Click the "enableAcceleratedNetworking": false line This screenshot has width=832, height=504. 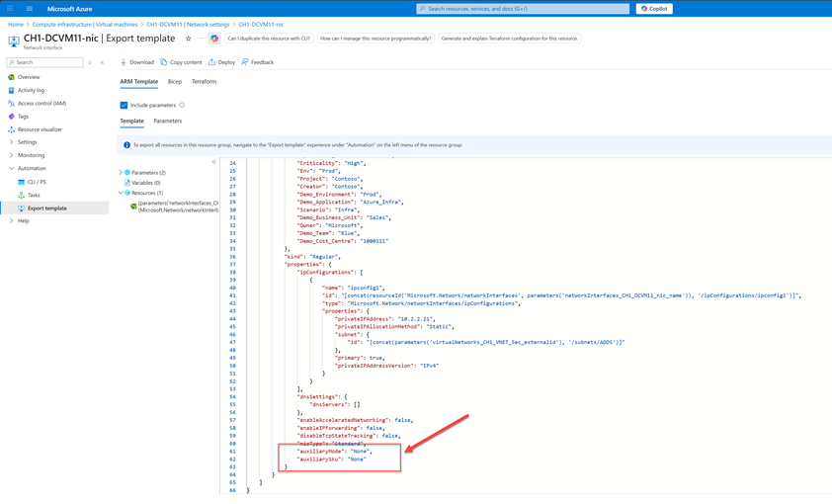click(x=355, y=420)
